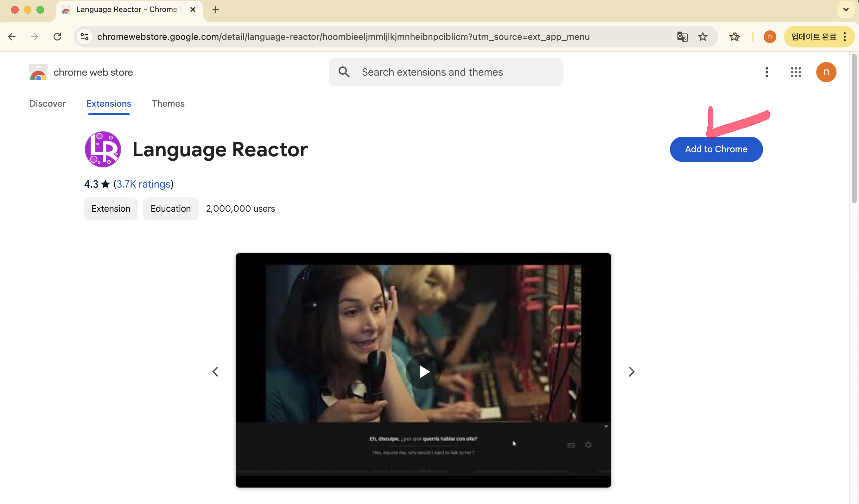Show previous screenshot with left chevron

215,371
